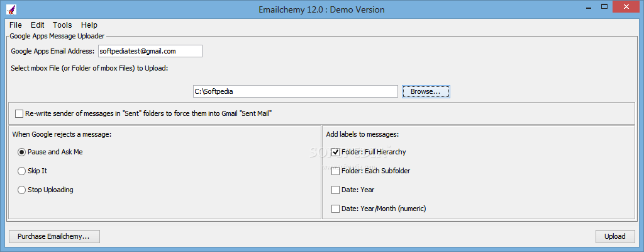Click the 'Google Apps Message Uploader' group title
Screen dimensions: 644x252
click(57, 36)
